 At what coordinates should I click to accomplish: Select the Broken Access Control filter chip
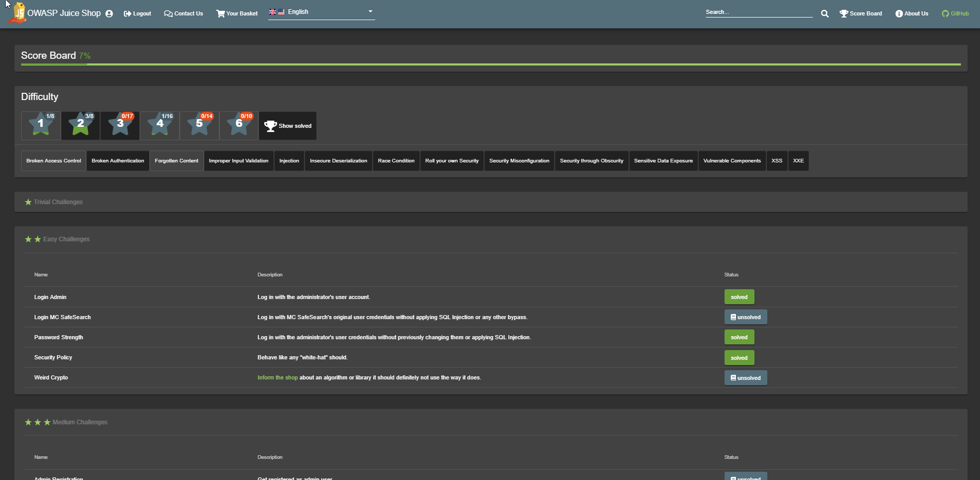coord(53,160)
